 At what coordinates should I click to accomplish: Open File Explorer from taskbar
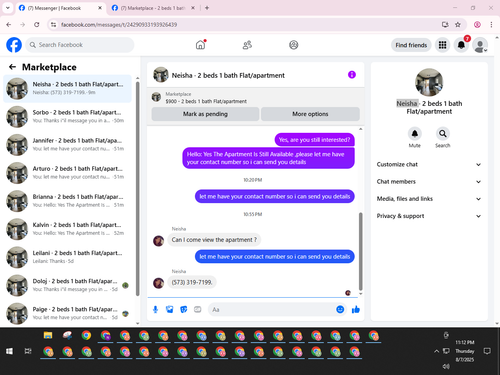[48, 335]
